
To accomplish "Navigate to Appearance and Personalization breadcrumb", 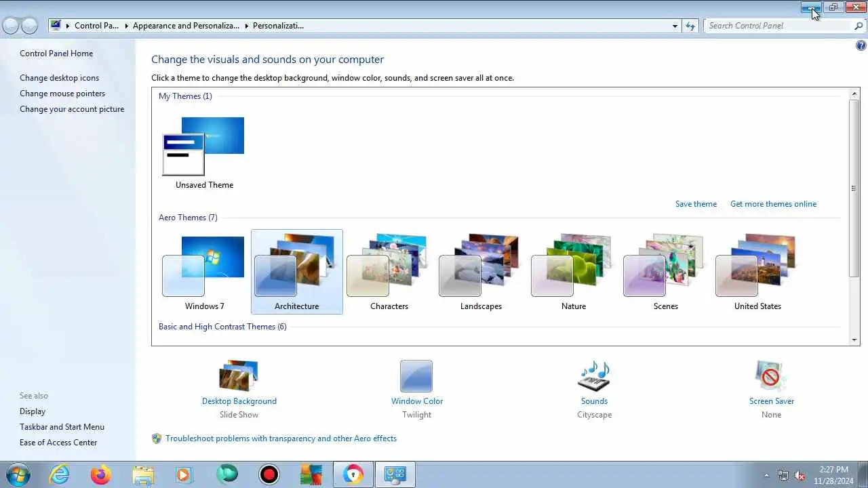I will tap(186, 26).
